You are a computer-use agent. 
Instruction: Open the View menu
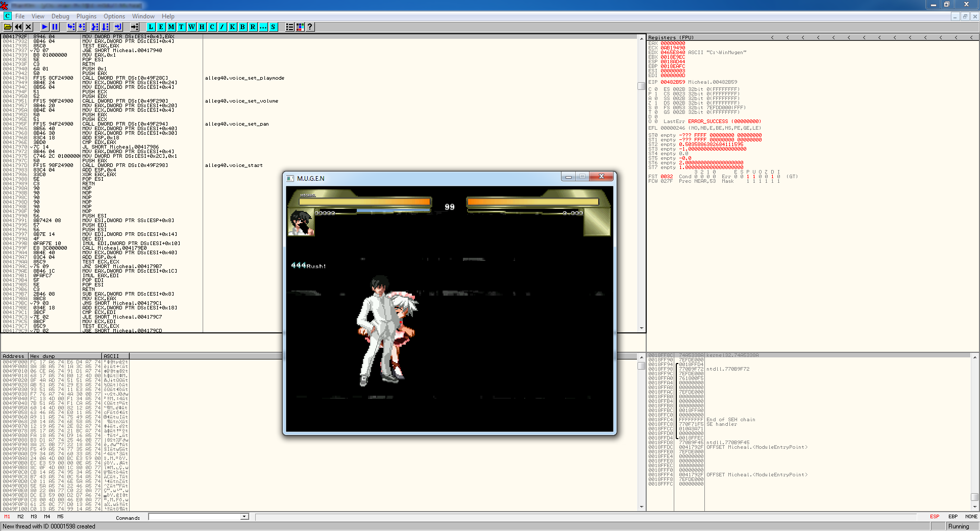(38, 16)
